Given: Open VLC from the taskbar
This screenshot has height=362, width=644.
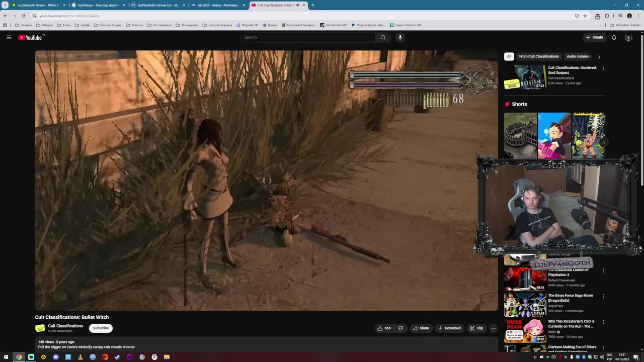Looking at the screenshot, I should [x=80, y=357].
